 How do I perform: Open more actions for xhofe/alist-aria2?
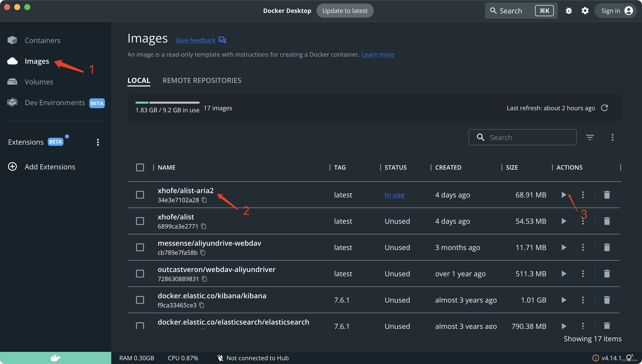pyautogui.click(x=583, y=195)
